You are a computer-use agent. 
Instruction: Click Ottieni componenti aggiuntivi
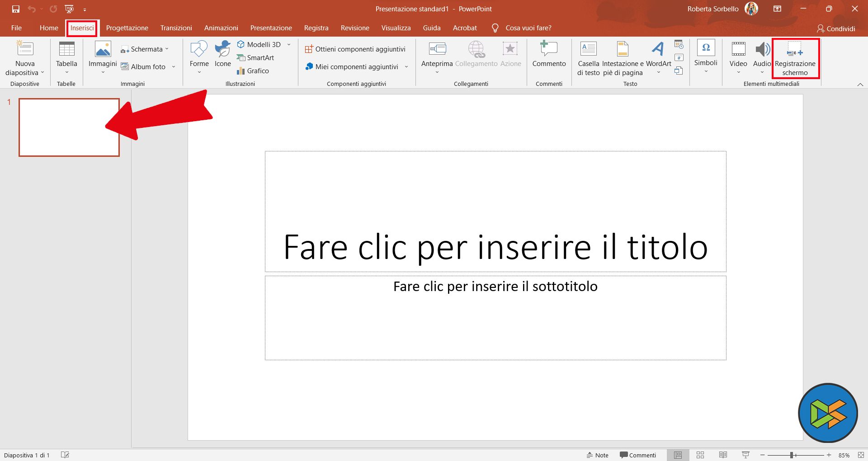tap(355, 49)
